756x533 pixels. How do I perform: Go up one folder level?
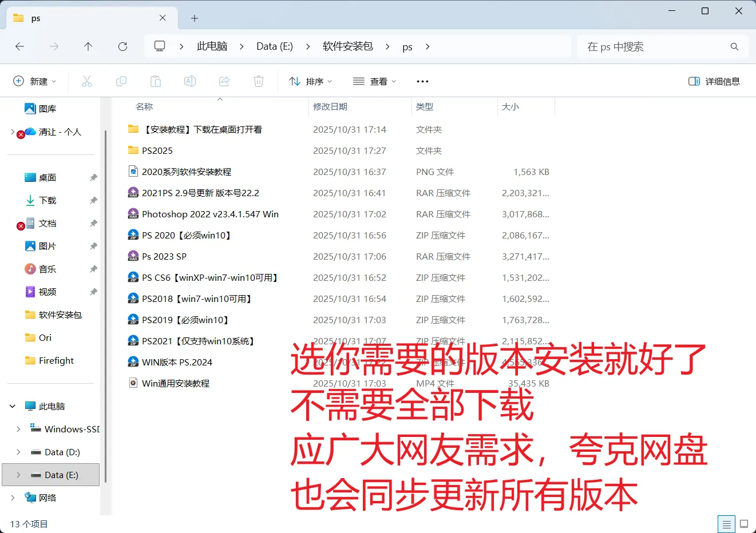(x=88, y=47)
